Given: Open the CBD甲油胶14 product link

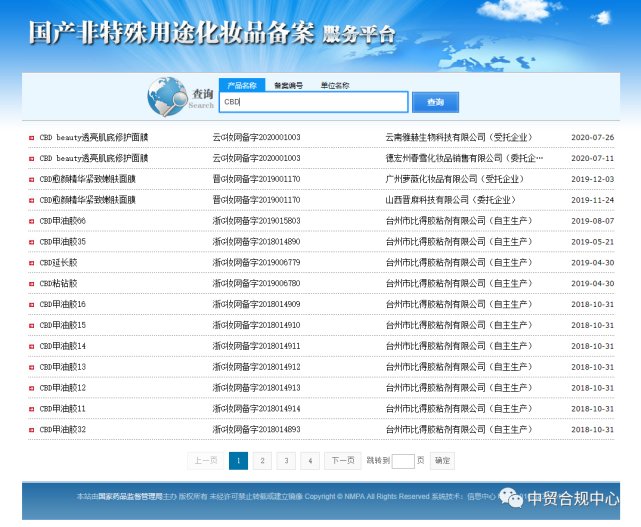Looking at the screenshot, I should pos(63,346).
